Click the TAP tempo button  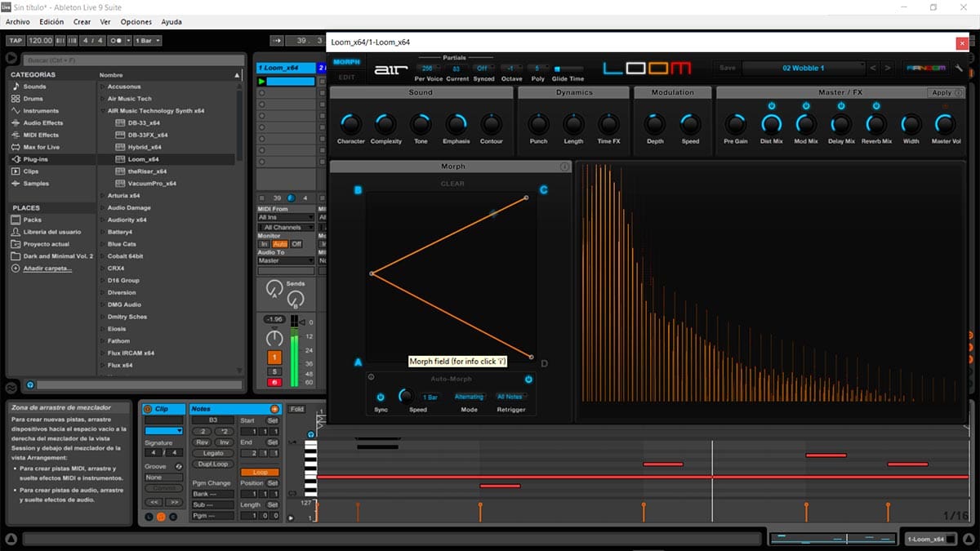[15, 40]
